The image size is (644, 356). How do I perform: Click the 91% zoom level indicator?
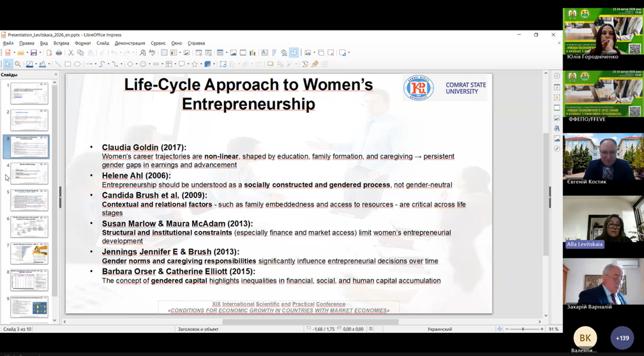coord(553,329)
